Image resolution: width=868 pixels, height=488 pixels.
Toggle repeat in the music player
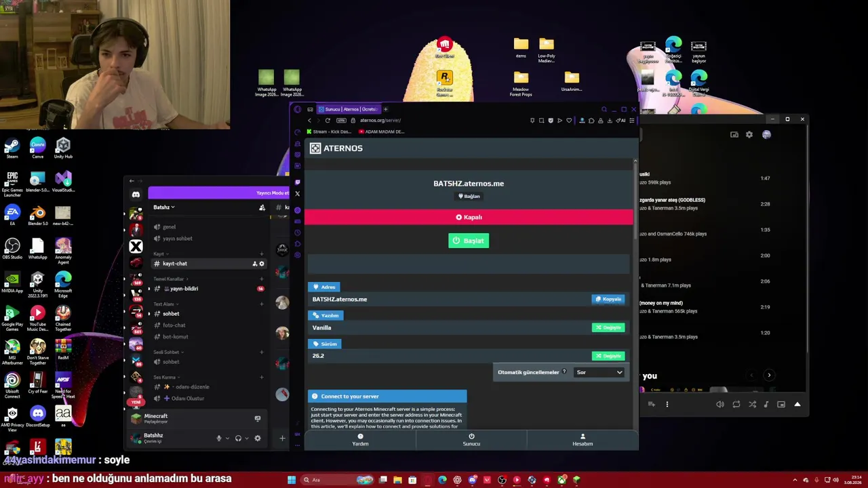(736, 405)
